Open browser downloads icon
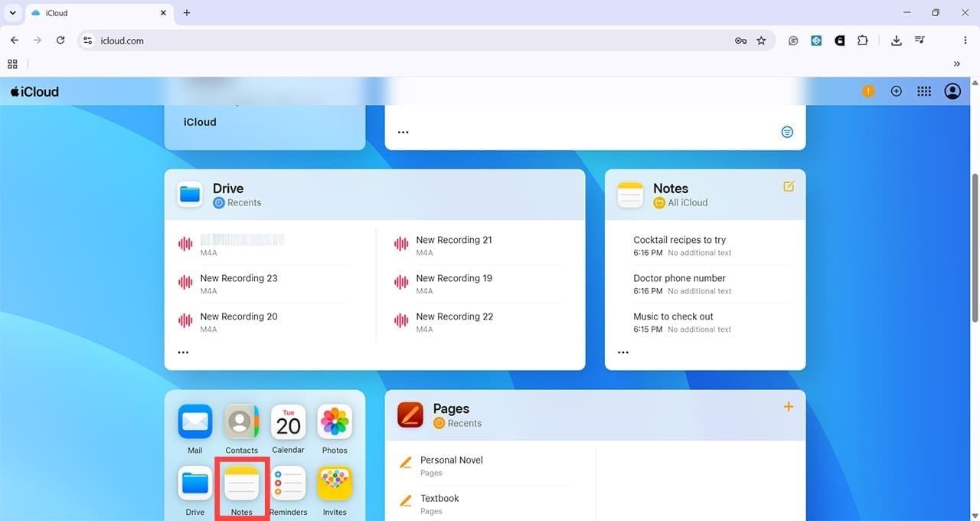 [x=897, y=41]
